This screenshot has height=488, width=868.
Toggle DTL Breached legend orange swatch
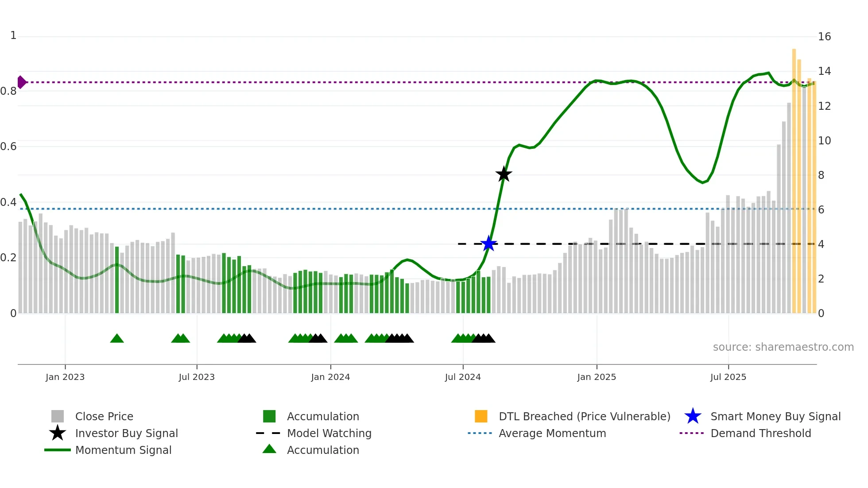click(481, 416)
